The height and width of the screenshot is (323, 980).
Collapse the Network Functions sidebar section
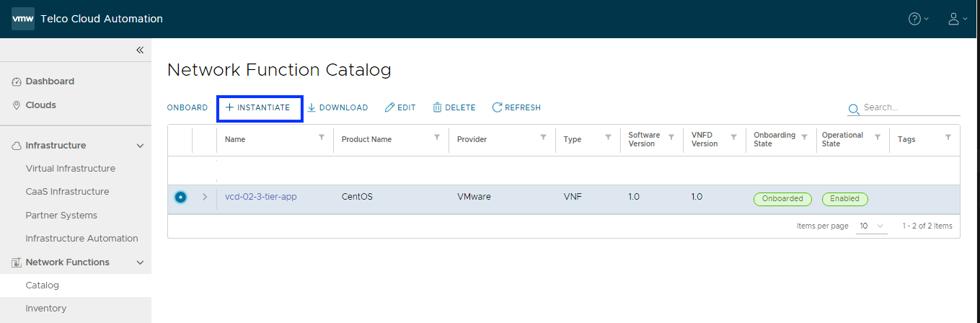point(141,262)
